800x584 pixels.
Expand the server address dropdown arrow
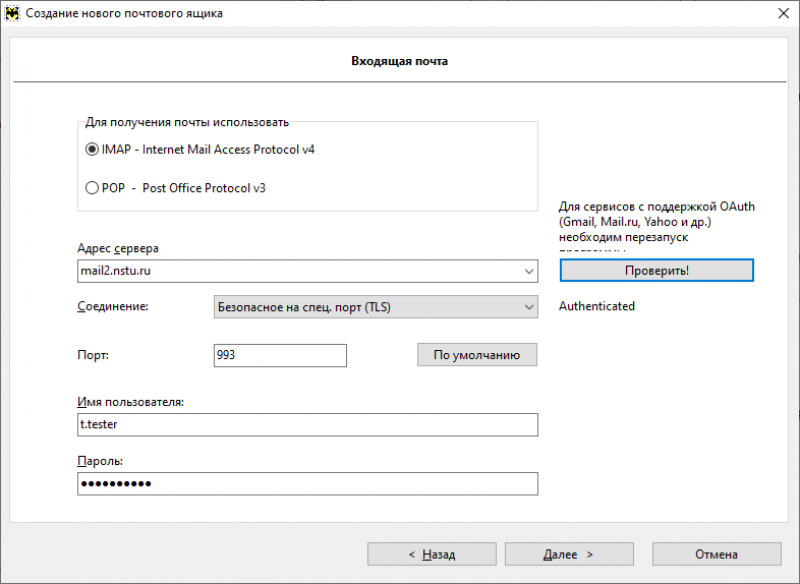[529, 271]
